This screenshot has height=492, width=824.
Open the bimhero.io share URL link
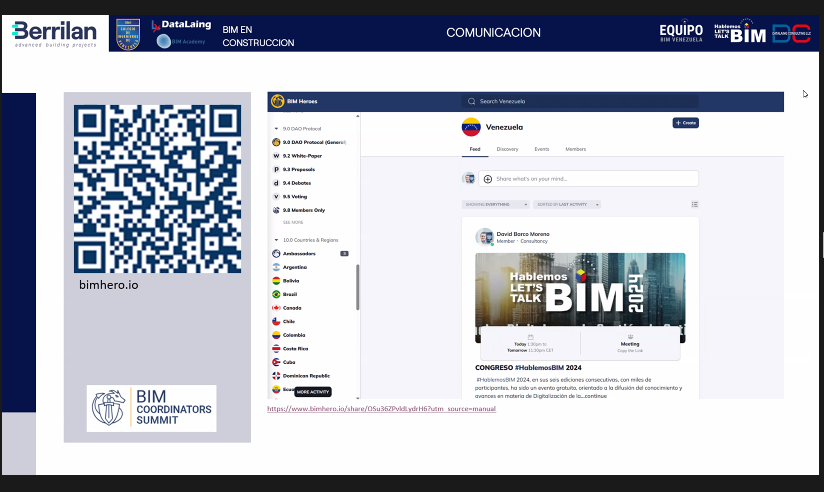[381, 408]
